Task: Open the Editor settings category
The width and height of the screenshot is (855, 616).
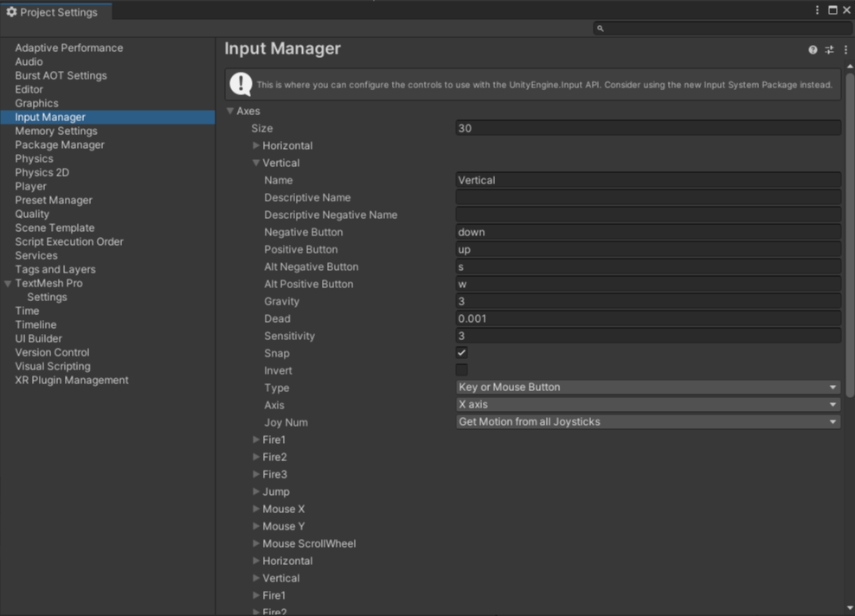Action: click(29, 89)
